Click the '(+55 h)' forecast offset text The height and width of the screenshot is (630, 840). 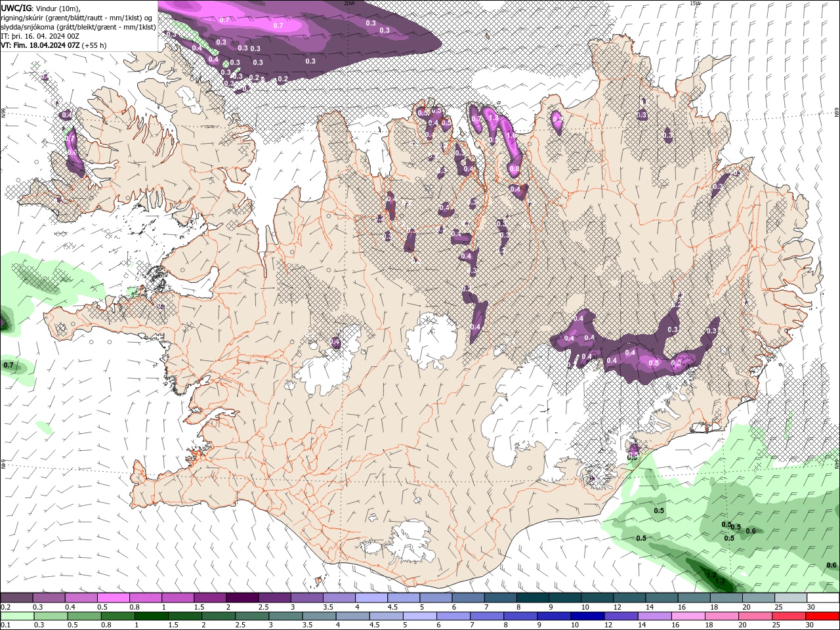click(x=94, y=45)
